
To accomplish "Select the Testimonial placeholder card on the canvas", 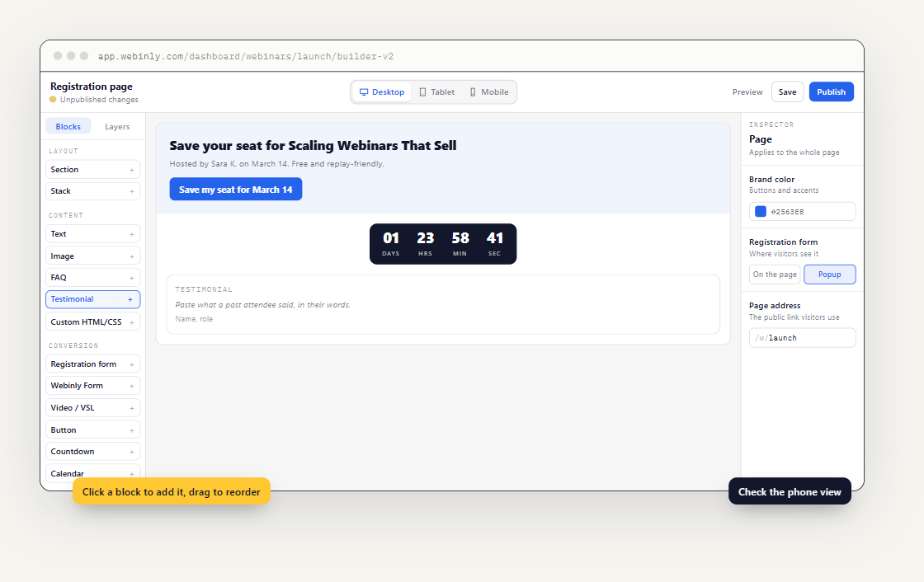I will [x=443, y=304].
